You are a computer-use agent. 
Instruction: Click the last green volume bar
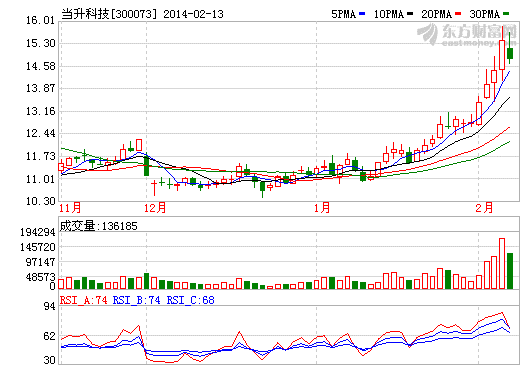pyautogui.click(x=510, y=271)
